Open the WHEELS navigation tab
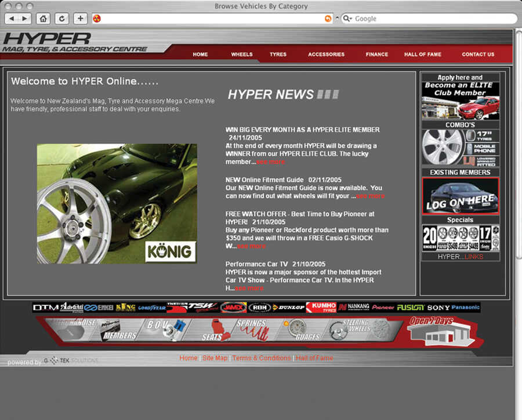This screenshot has width=522, height=420. point(242,54)
